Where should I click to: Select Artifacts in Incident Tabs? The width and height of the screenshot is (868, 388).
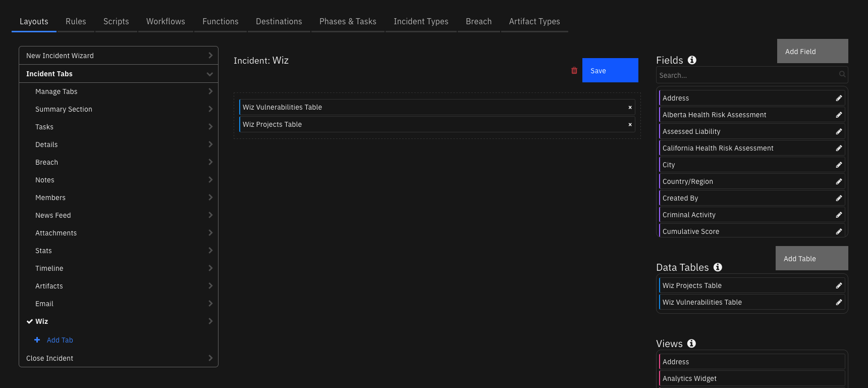119,286
